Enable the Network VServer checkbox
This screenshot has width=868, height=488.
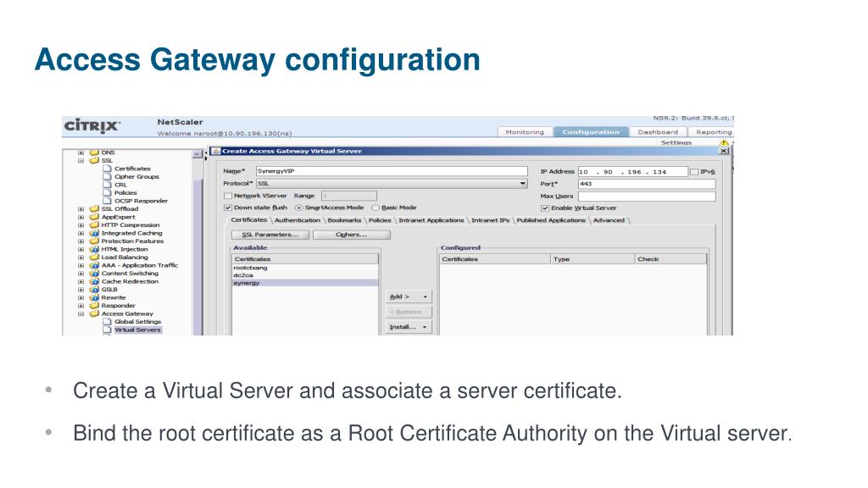coord(227,196)
